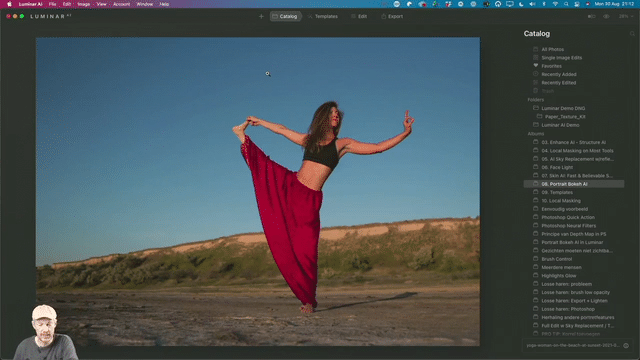Click the plus add photos icon
The image size is (640, 360).
[261, 16]
